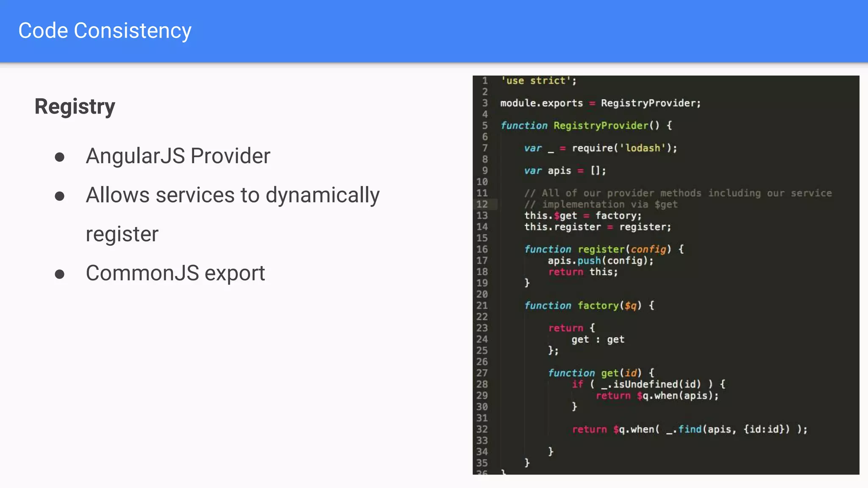Click comment 'All of our provider methods' line
Screen dimensions: 868x488
678,193
